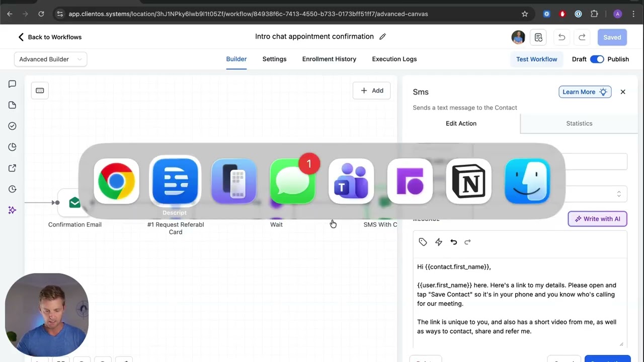Click the Learn More button
Image resolution: width=644 pixels, height=362 pixels.
585,92
